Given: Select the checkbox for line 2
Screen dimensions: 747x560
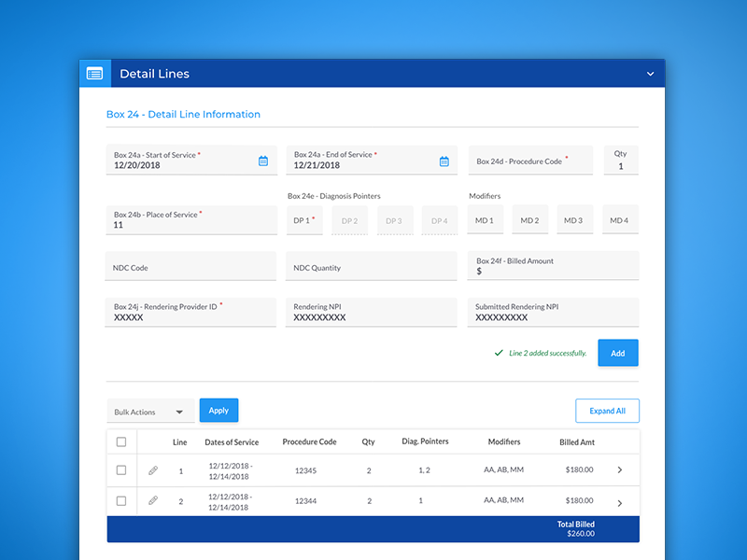Looking at the screenshot, I should pos(121,501).
